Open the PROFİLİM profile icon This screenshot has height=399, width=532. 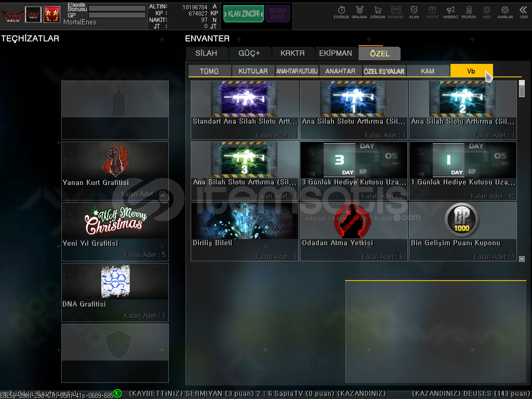pyautogui.click(x=469, y=12)
